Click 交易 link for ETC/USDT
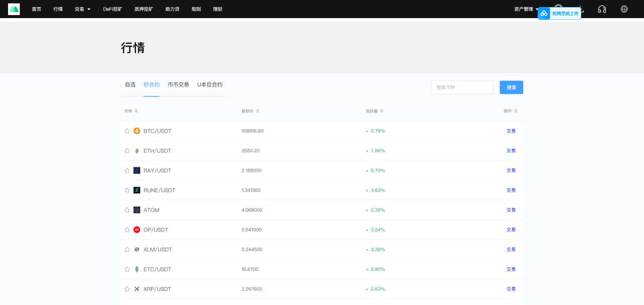 (511, 269)
